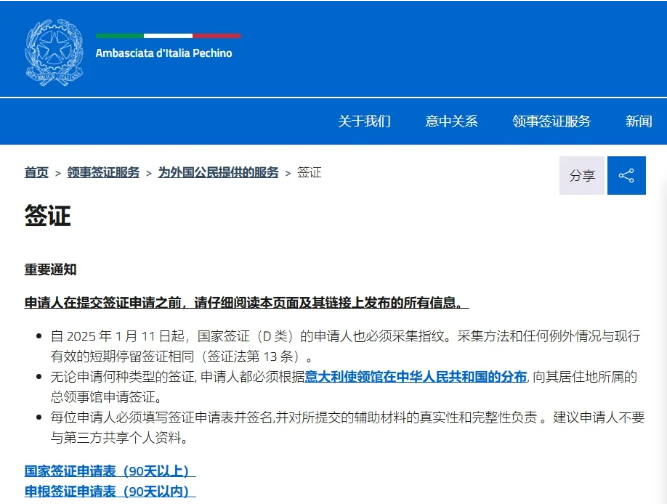Open the 关于我们 menu
This screenshot has width=667, height=504.
click(364, 121)
